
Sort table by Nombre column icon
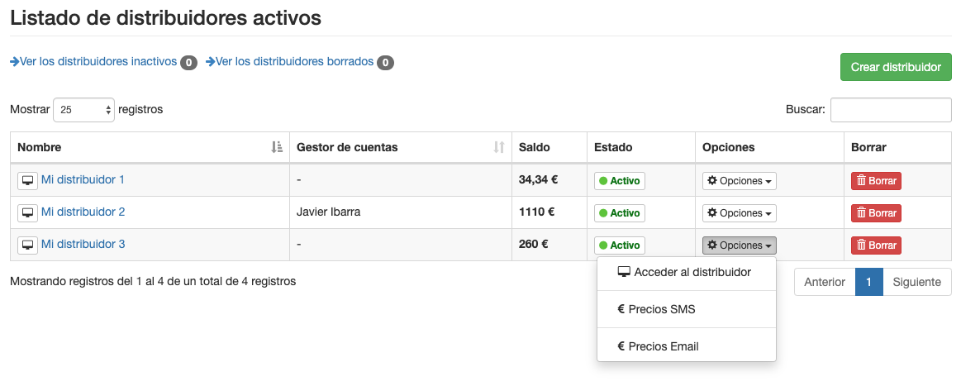pyautogui.click(x=277, y=147)
